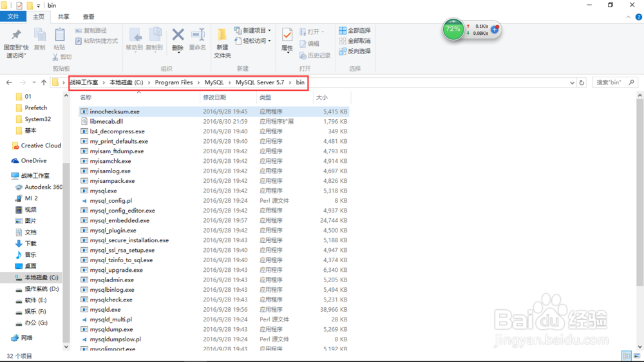
Task: Open Creative Cloud in navigation pane
Action: pyautogui.click(x=37, y=146)
